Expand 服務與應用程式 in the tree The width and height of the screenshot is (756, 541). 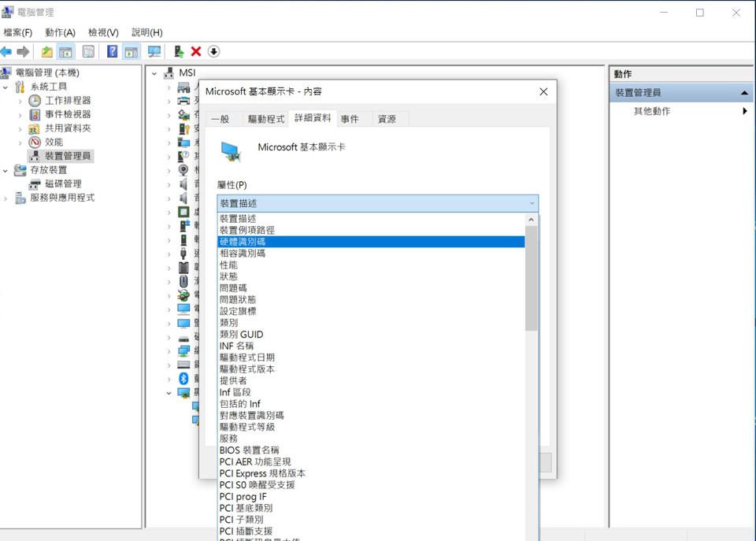click(7, 198)
